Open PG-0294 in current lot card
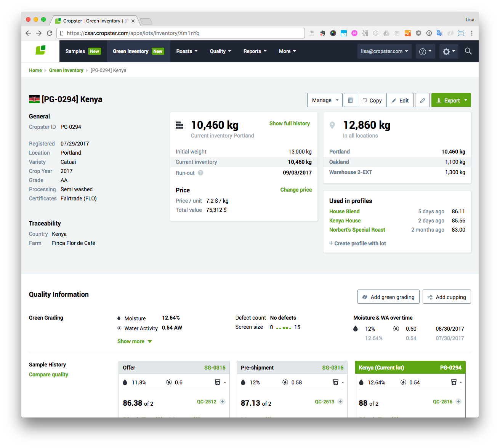Viewport: 500px width, 448px height. 450,368
